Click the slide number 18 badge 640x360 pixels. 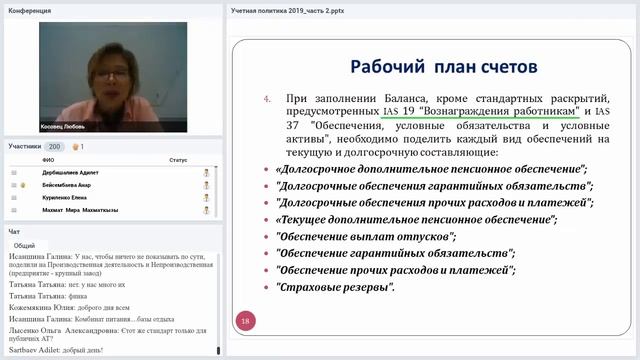click(x=245, y=321)
